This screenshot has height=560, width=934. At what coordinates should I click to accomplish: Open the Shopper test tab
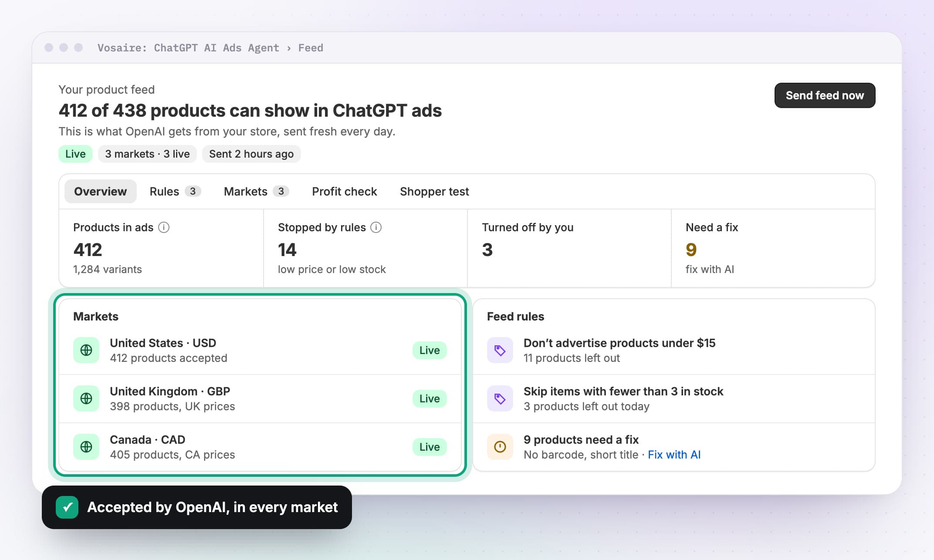pos(434,192)
